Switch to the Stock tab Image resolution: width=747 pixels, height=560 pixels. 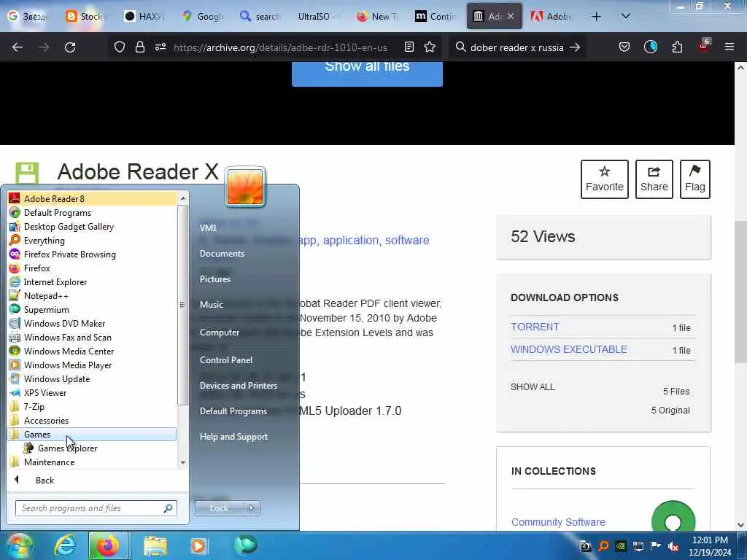[87, 17]
